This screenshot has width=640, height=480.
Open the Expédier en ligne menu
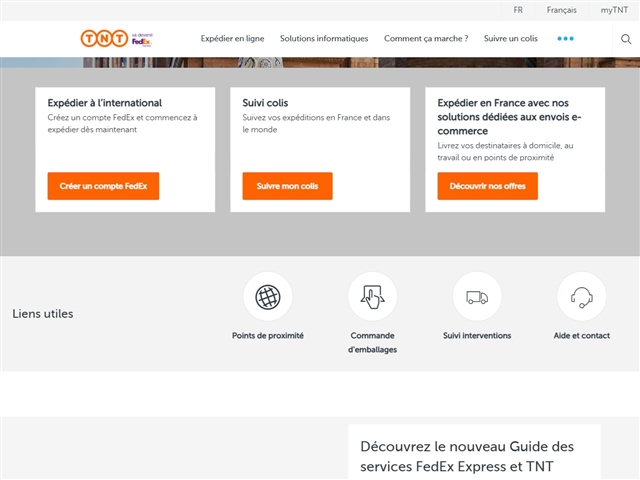(x=232, y=39)
